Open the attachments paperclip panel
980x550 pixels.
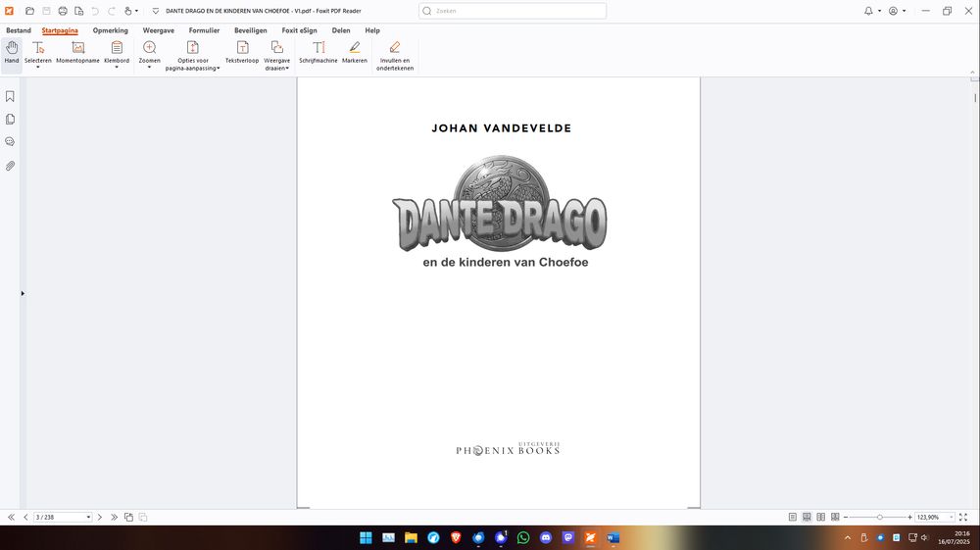pyautogui.click(x=10, y=166)
